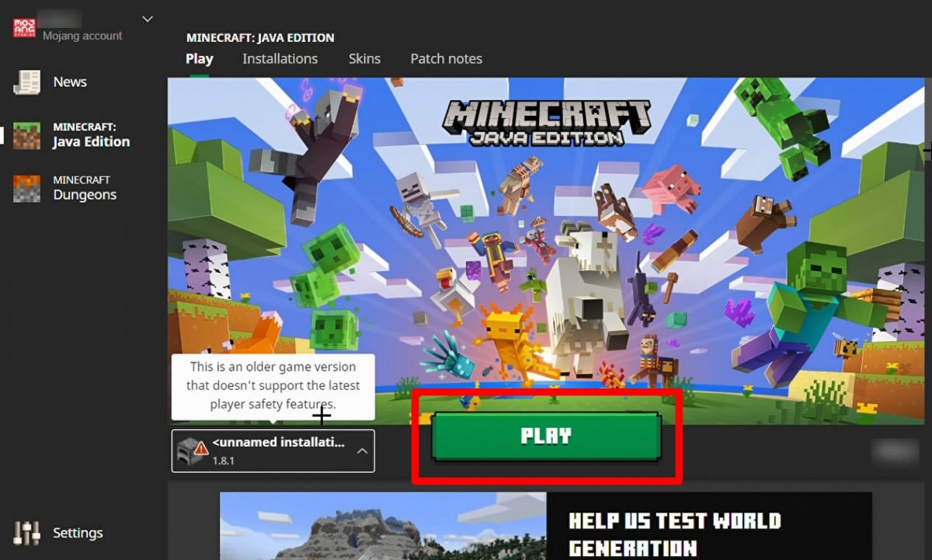Expand the Mojang account chevron

148,19
